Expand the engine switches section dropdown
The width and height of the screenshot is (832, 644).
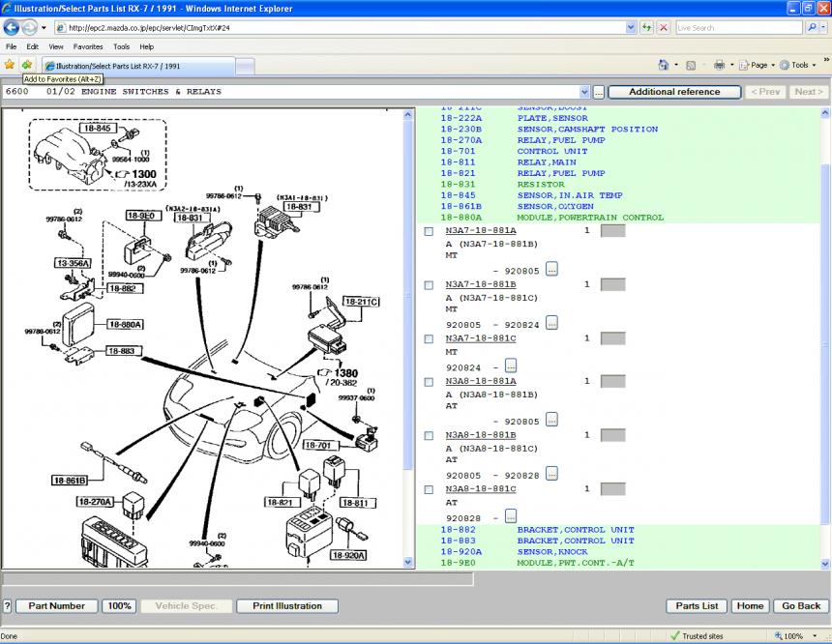pos(584,92)
